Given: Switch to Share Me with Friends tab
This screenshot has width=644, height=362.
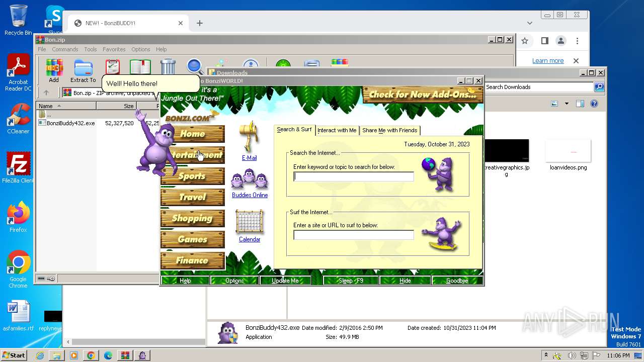Looking at the screenshot, I should pos(390,130).
